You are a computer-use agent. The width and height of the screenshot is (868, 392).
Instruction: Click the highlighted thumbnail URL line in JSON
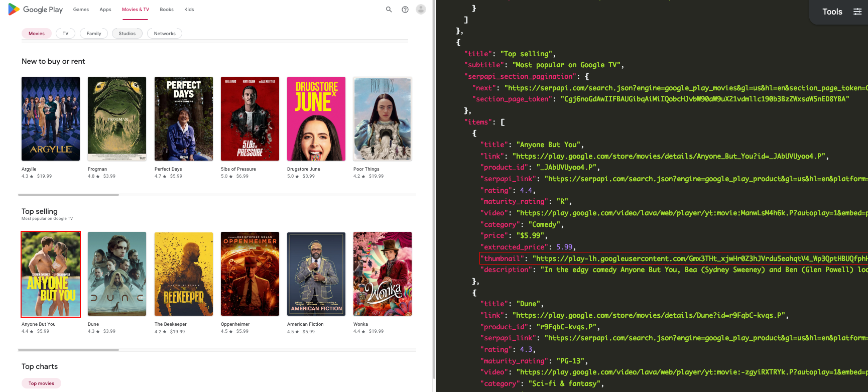pyautogui.click(x=674, y=258)
